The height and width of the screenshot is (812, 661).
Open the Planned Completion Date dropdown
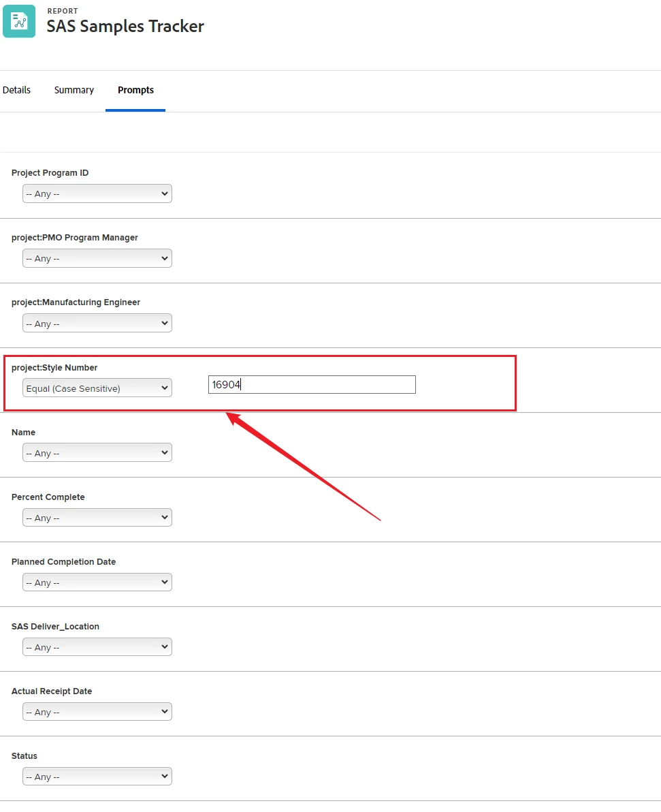(x=97, y=582)
